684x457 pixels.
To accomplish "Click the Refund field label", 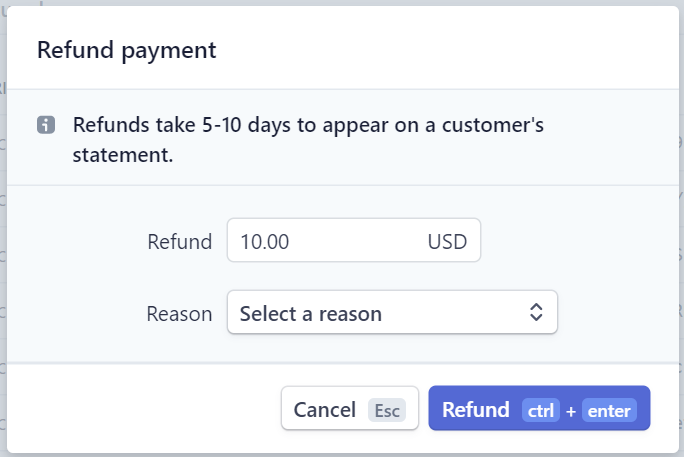I will (x=180, y=242).
